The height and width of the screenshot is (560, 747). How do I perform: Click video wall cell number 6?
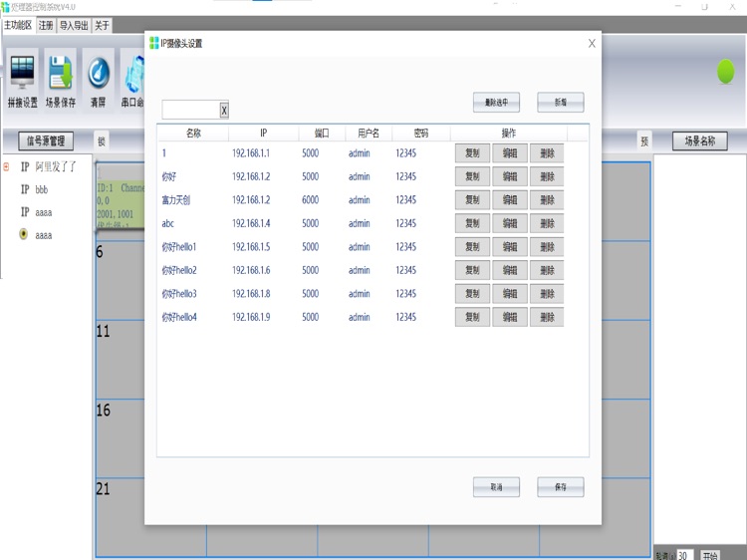(121, 280)
